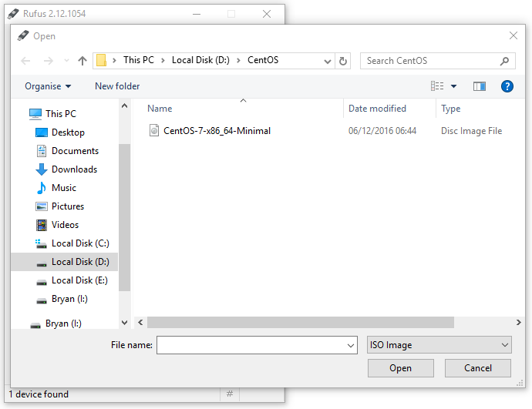
Task: Toggle the preview pane
Action: [479, 86]
